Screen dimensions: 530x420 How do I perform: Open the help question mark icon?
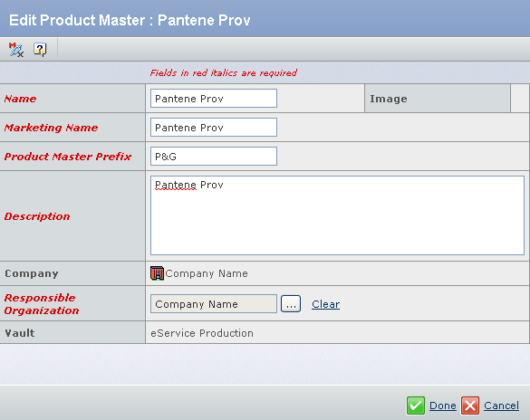tap(40, 50)
